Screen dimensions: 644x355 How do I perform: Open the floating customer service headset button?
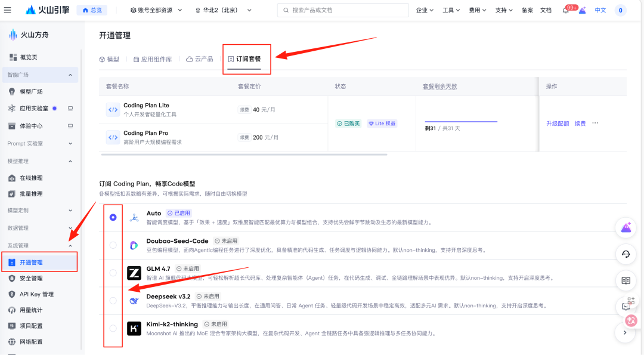click(626, 254)
